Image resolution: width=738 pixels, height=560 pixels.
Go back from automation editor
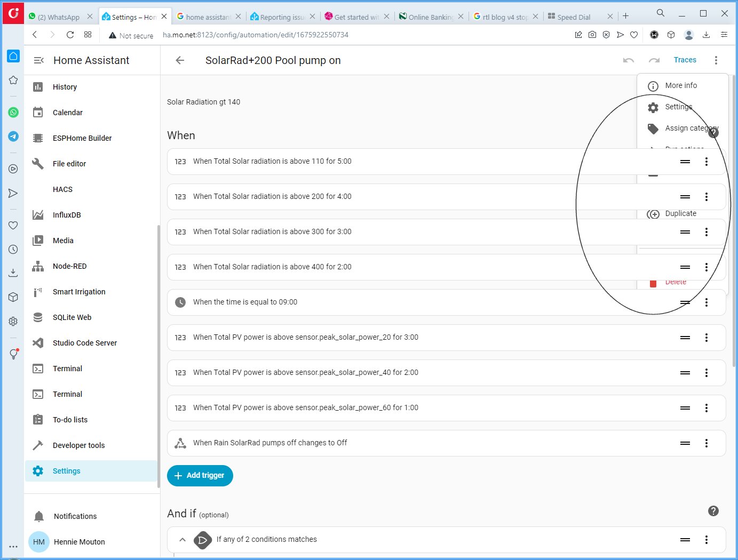[x=180, y=60]
